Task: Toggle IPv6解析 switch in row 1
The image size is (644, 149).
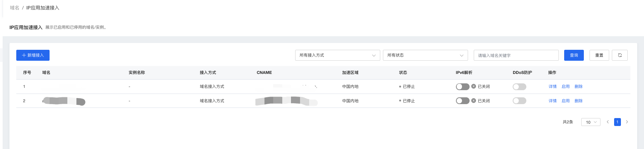Action: tap(462, 86)
